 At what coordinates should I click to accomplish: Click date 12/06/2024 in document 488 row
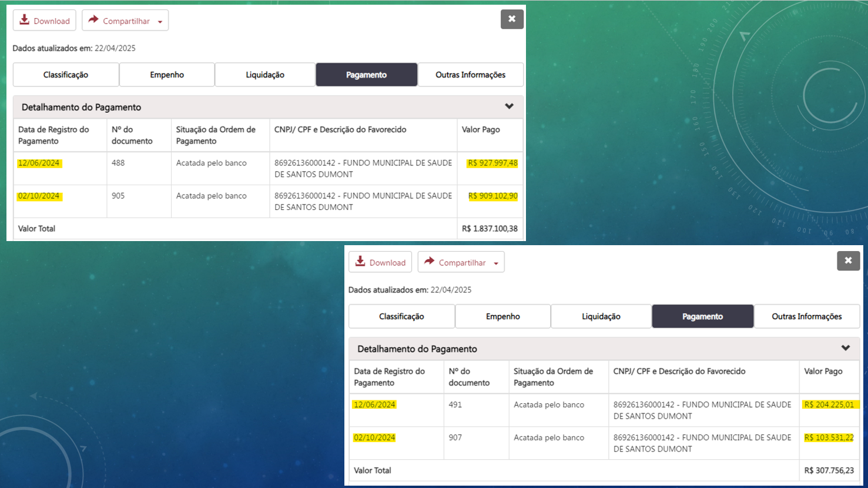(x=39, y=163)
